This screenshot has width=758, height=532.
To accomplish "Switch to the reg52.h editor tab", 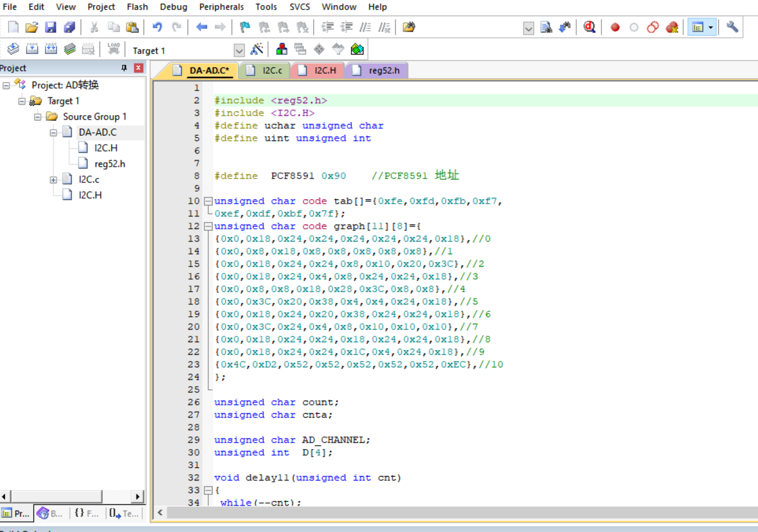I will click(376, 70).
